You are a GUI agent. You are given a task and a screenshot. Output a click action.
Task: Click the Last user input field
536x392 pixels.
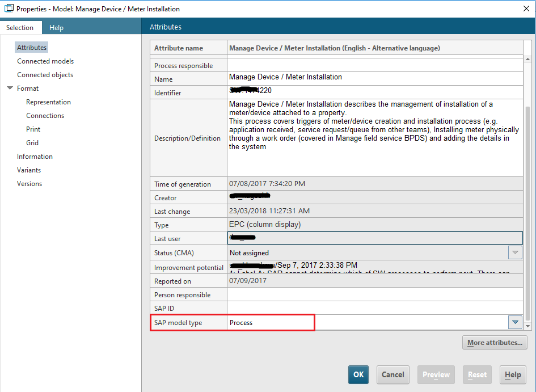coord(374,238)
